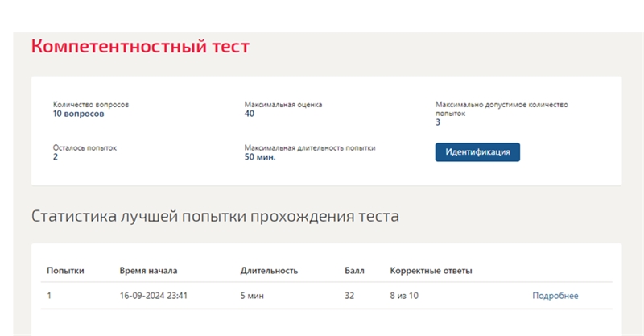Click the Идентификация button
This screenshot has height=336, width=644.
point(477,152)
